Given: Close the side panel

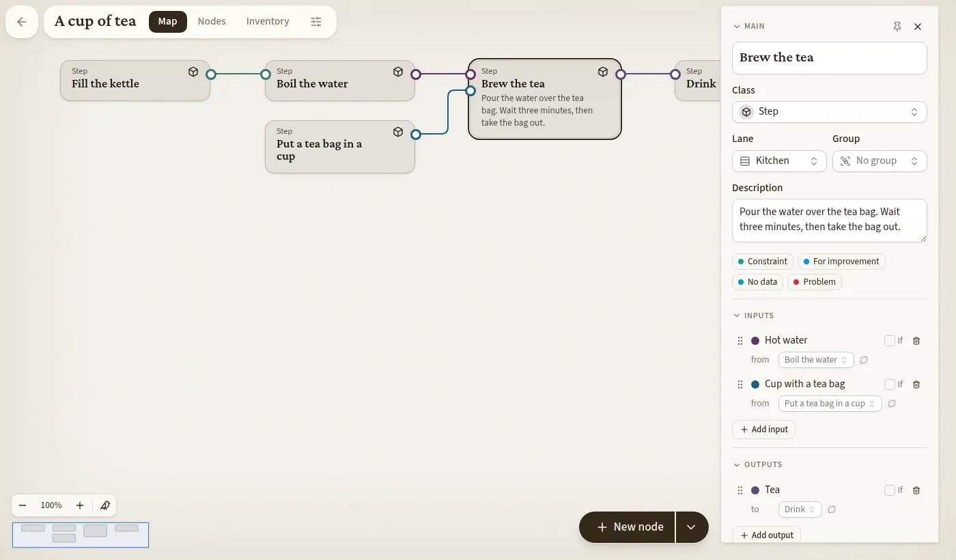Looking at the screenshot, I should (x=918, y=27).
